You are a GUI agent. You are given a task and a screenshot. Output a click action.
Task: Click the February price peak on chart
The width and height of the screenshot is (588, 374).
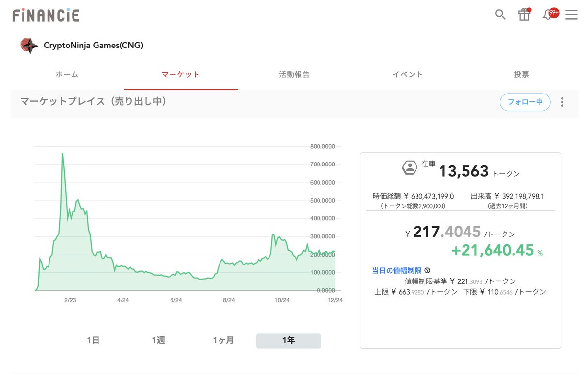pos(62,153)
